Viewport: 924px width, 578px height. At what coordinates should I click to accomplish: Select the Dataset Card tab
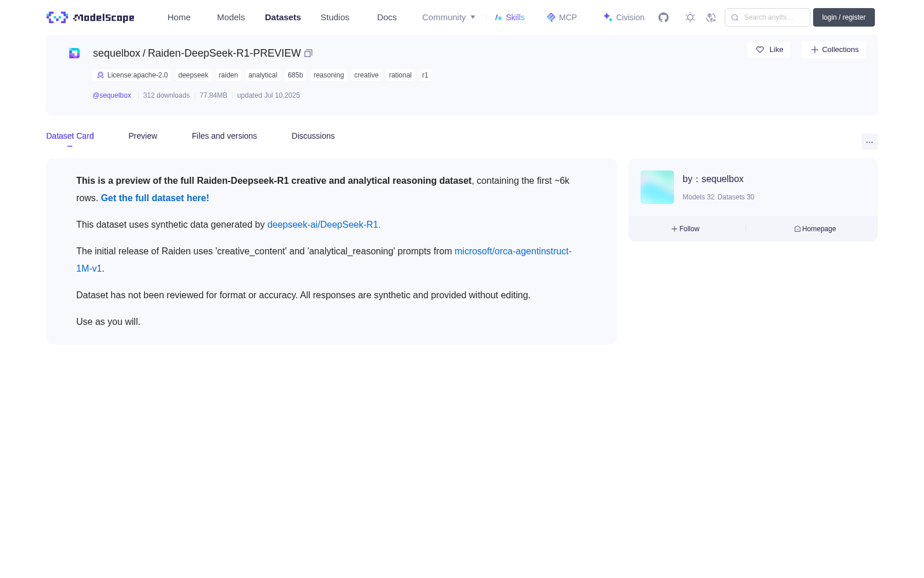(70, 136)
